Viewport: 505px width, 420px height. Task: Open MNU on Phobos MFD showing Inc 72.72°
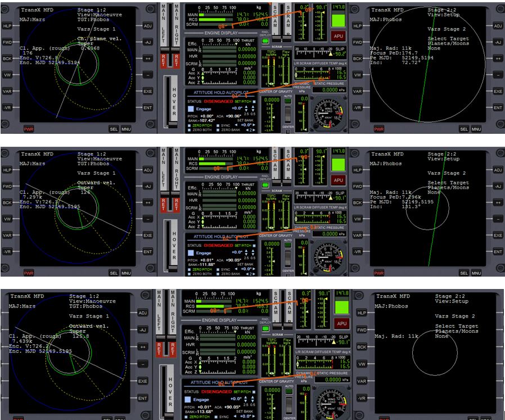pyautogui.click(x=476, y=129)
